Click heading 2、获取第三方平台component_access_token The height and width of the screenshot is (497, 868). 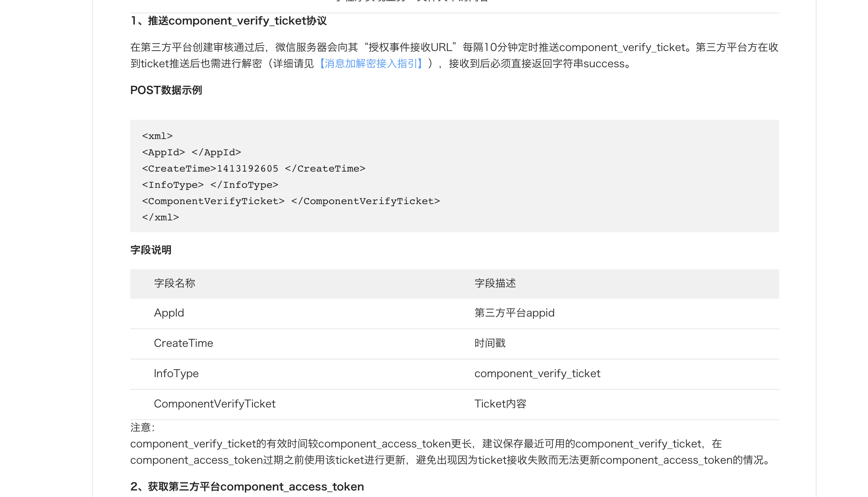(x=247, y=487)
